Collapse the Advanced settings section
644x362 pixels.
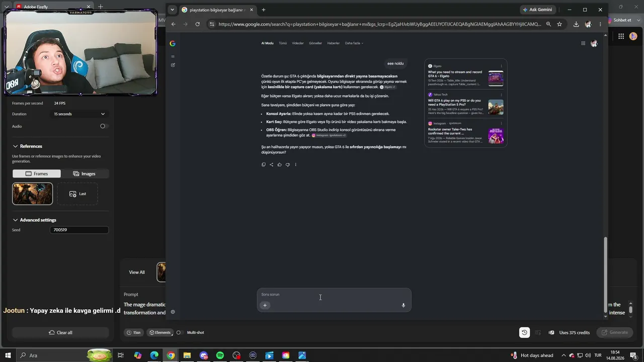tap(15, 220)
